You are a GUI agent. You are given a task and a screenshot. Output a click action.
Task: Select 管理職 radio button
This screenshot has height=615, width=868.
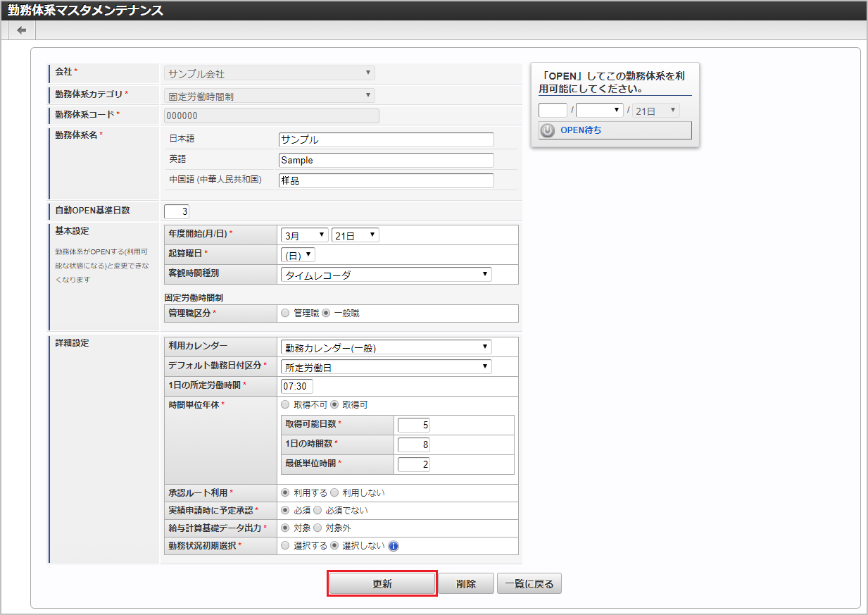point(285,313)
